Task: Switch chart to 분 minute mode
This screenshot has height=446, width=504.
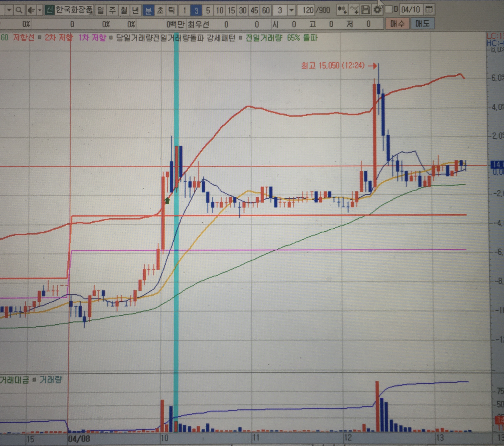Action: pos(148,10)
